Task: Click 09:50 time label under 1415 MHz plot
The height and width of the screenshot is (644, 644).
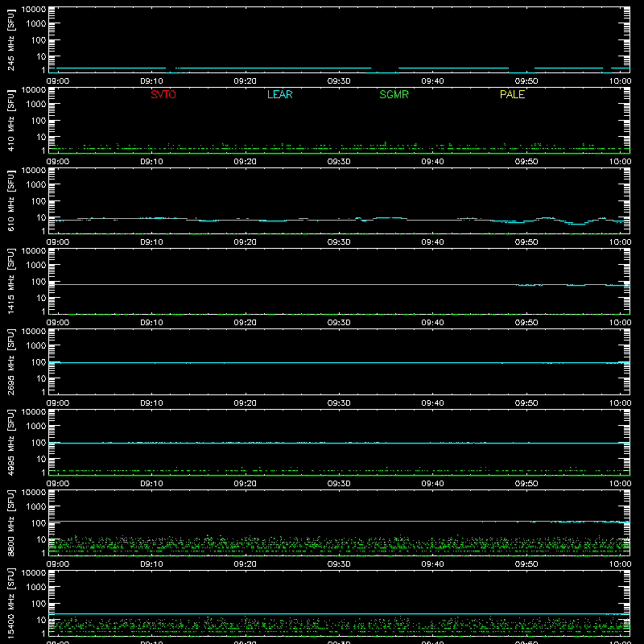Action: click(x=526, y=323)
